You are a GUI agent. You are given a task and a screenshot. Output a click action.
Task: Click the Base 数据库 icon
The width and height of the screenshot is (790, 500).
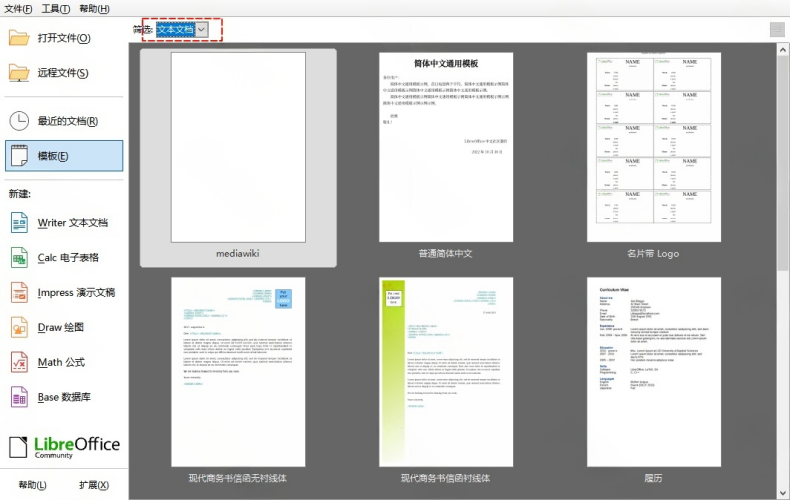tap(20, 398)
